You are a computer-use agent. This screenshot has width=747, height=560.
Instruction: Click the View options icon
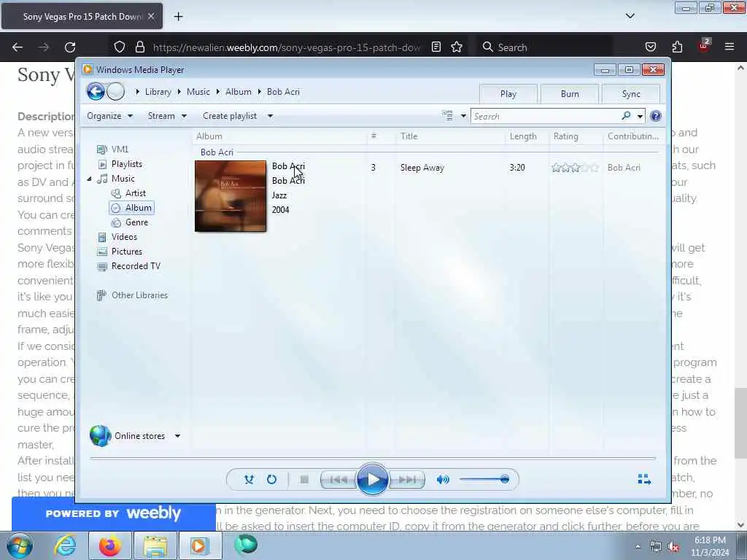click(447, 116)
